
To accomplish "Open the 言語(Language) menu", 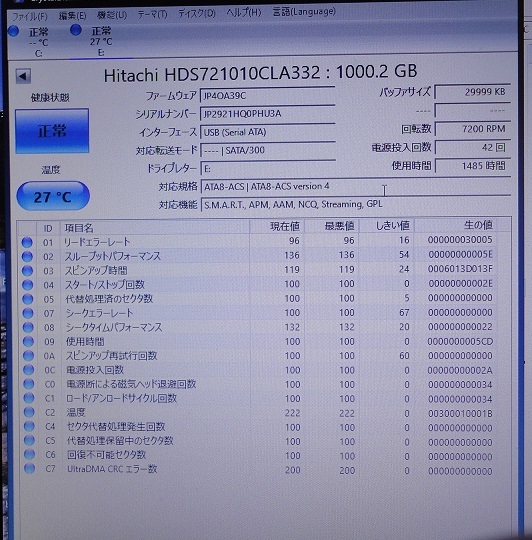I will (x=304, y=12).
